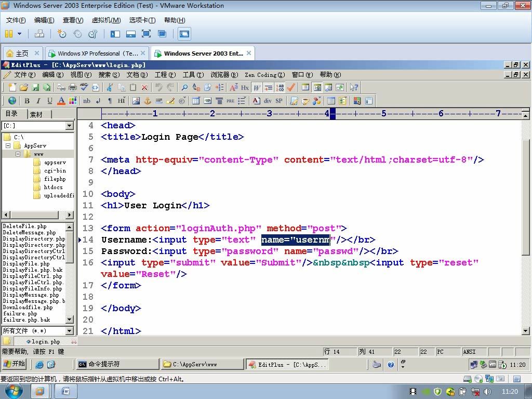Select the htdocs folder in tree
The height and width of the screenshot is (399, 532).
point(54,187)
